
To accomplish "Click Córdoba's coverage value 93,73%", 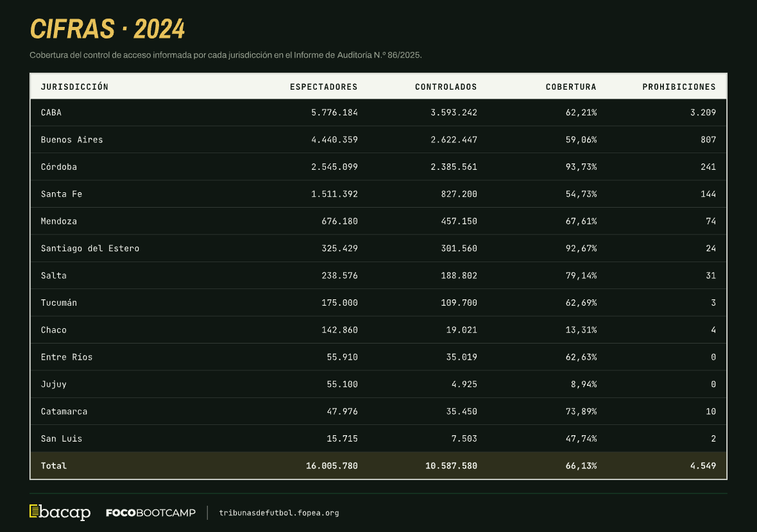I will click(581, 167).
